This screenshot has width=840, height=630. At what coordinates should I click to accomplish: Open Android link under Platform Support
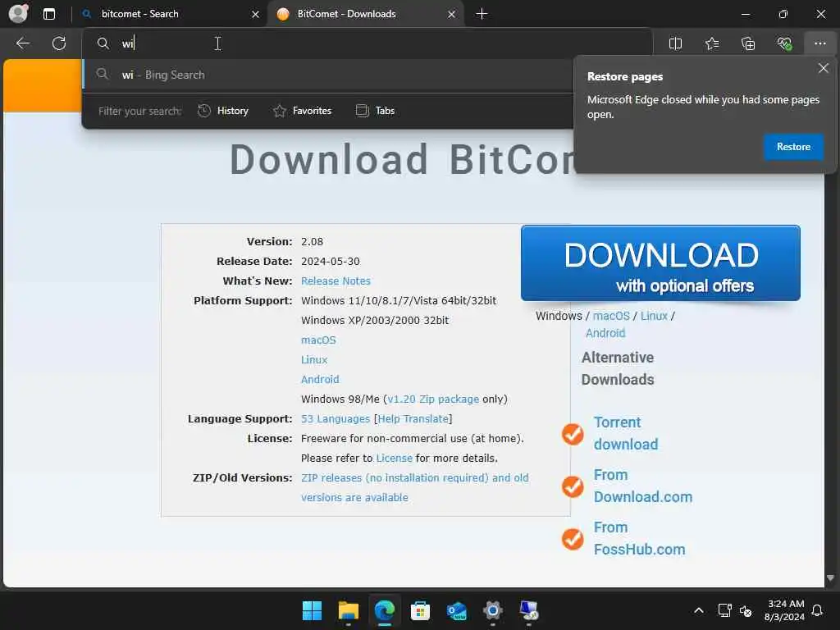point(320,379)
